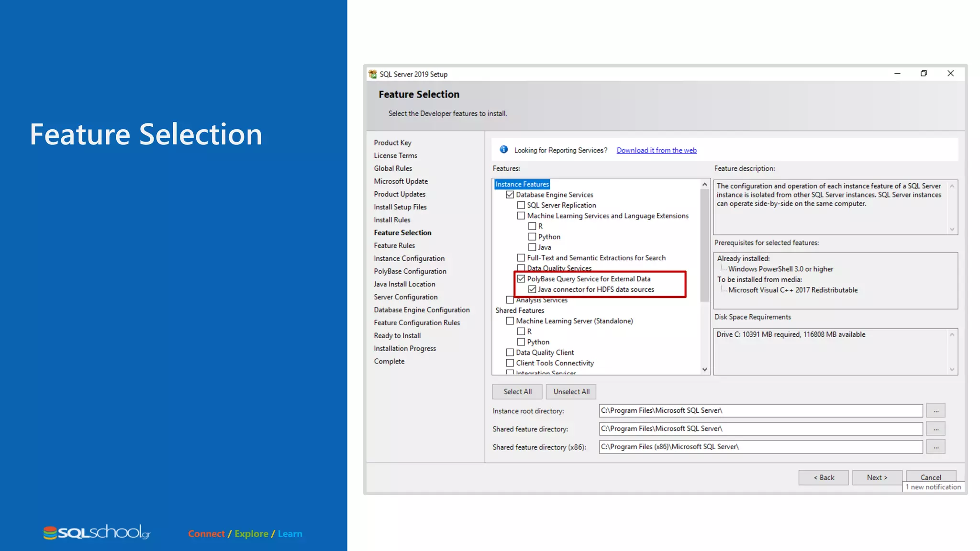
Task: Click the blue info icon beside Reporting Services
Action: click(x=504, y=150)
